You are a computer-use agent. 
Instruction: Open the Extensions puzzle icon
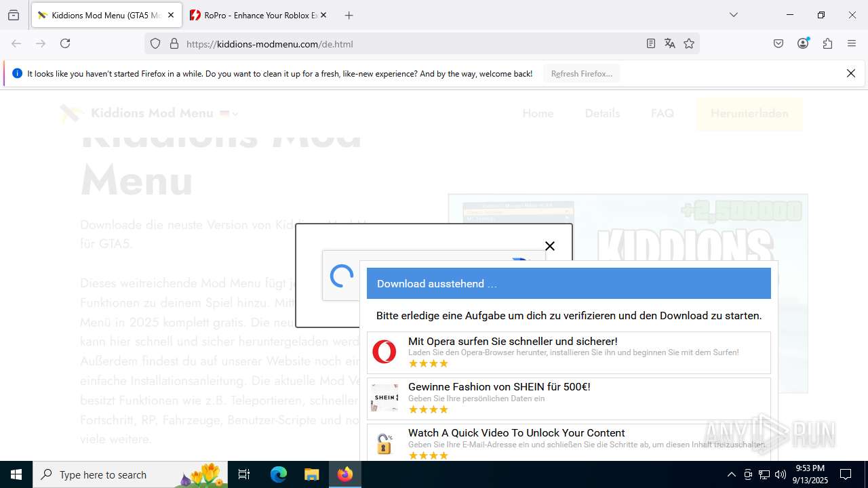tap(827, 43)
